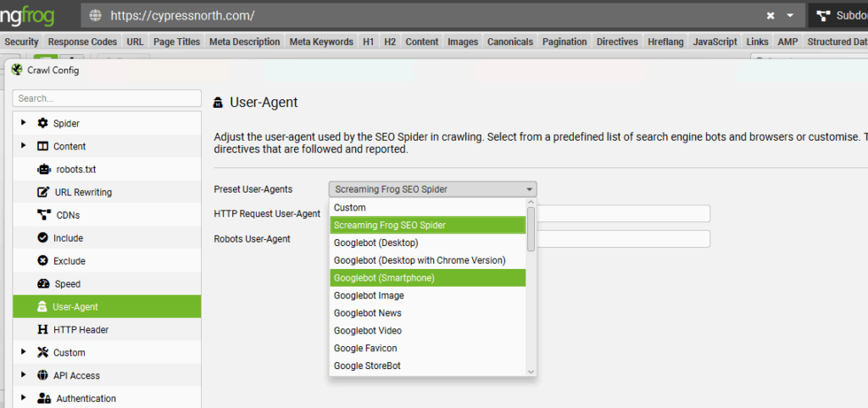Click the HTTP Request User-Agent field
The image size is (868, 408).
(x=623, y=214)
